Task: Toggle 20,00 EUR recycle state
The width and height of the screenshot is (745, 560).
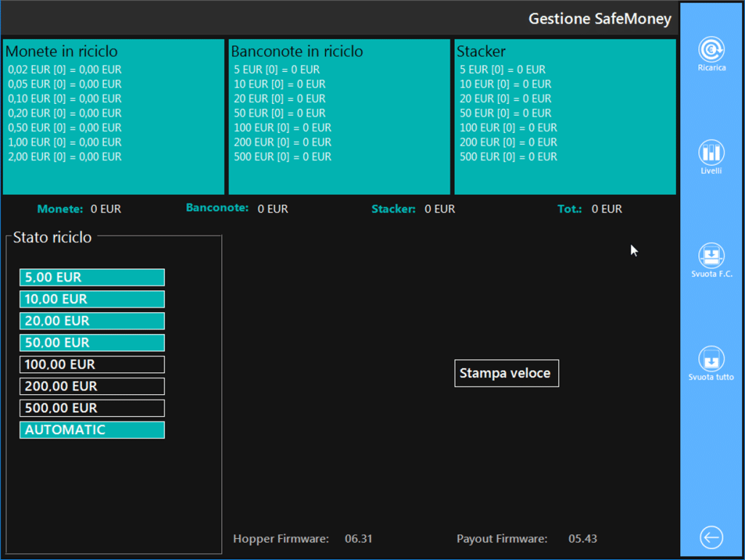Action: 92,321
